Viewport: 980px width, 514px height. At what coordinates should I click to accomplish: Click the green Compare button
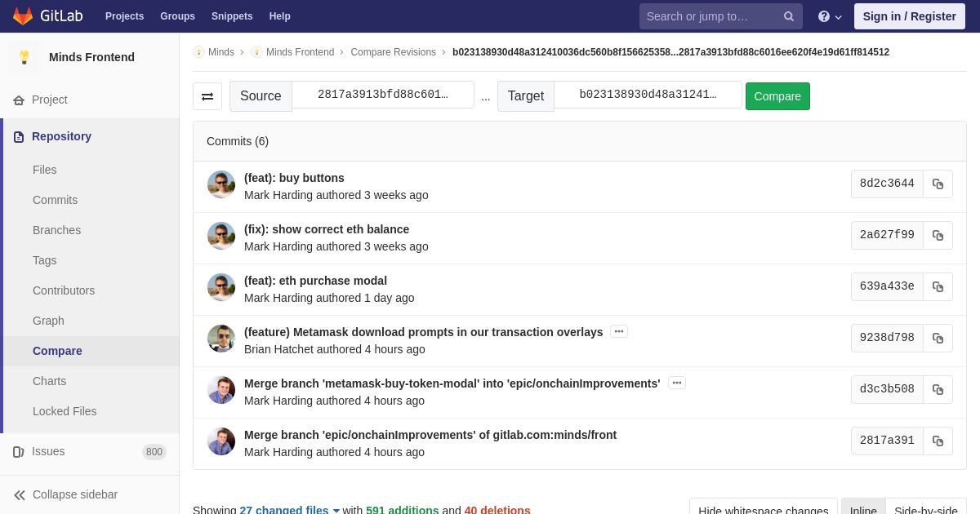coord(777,96)
